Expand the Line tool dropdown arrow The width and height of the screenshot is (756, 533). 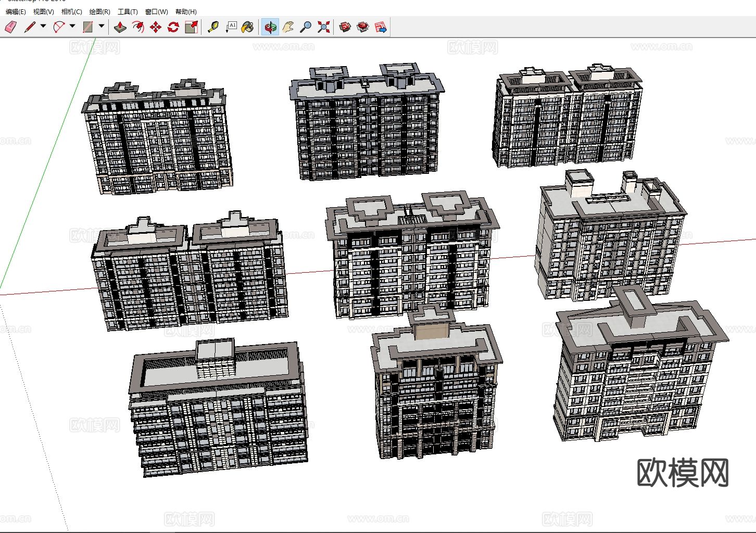43,27
